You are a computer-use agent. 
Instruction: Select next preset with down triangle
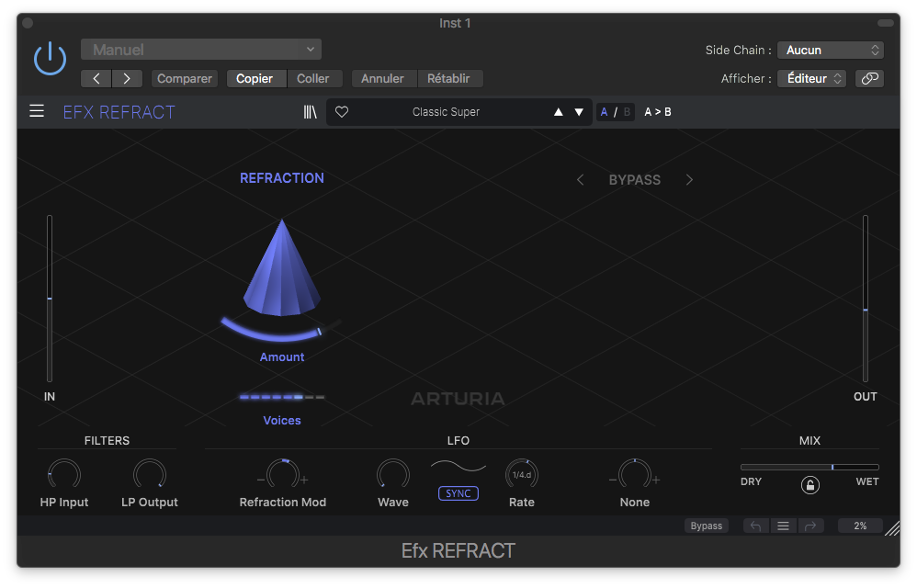[579, 112]
